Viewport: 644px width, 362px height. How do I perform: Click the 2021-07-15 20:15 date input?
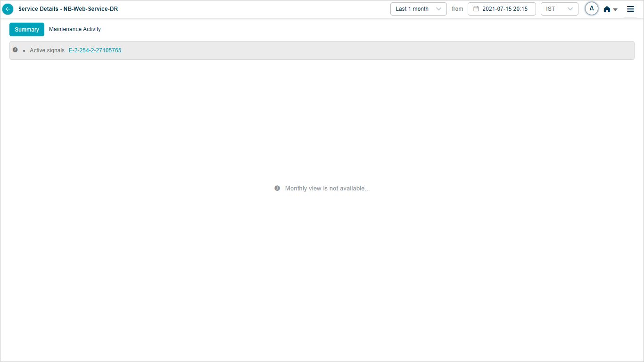pyautogui.click(x=504, y=9)
